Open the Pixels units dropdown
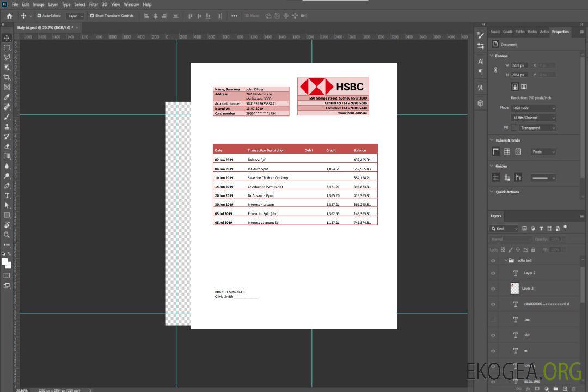Image resolution: width=588 pixels, height=392 pixels. point(543,152)
